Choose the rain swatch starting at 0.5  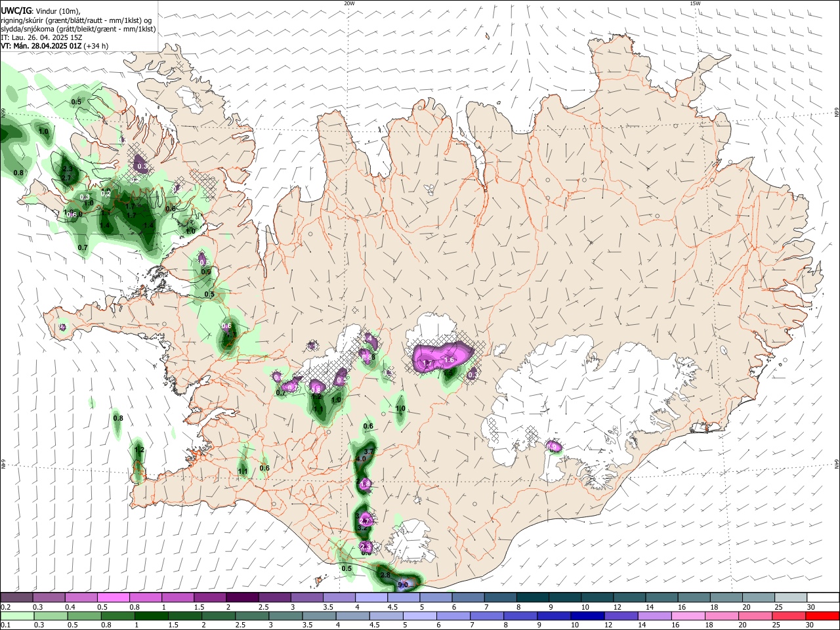(83, 616)
